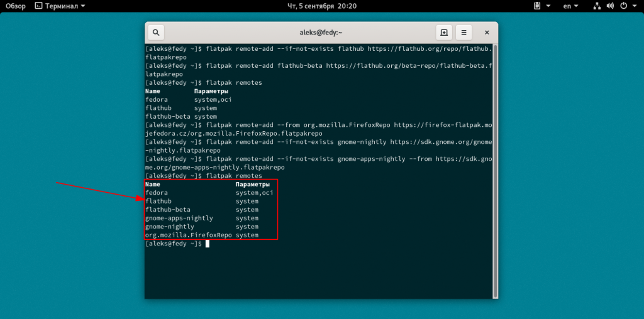Screen dimensions: 644x319
Task: Click the clipboard indicator icon in top bar
Action: tap(537, 6)
